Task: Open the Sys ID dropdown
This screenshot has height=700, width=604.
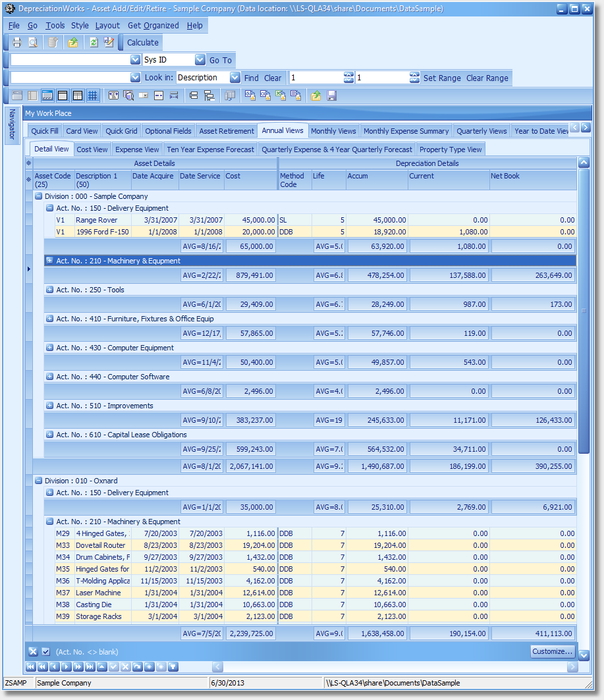Action: pyautogui.click(x=200, y=59)
